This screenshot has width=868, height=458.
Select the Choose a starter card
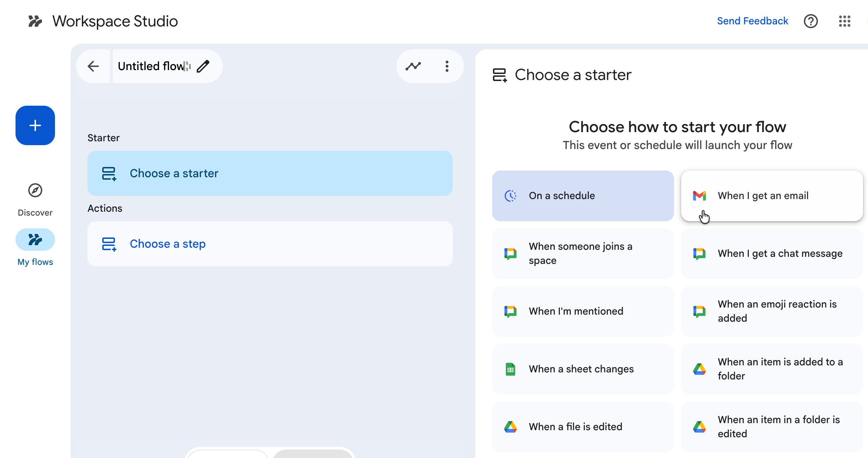270,173
